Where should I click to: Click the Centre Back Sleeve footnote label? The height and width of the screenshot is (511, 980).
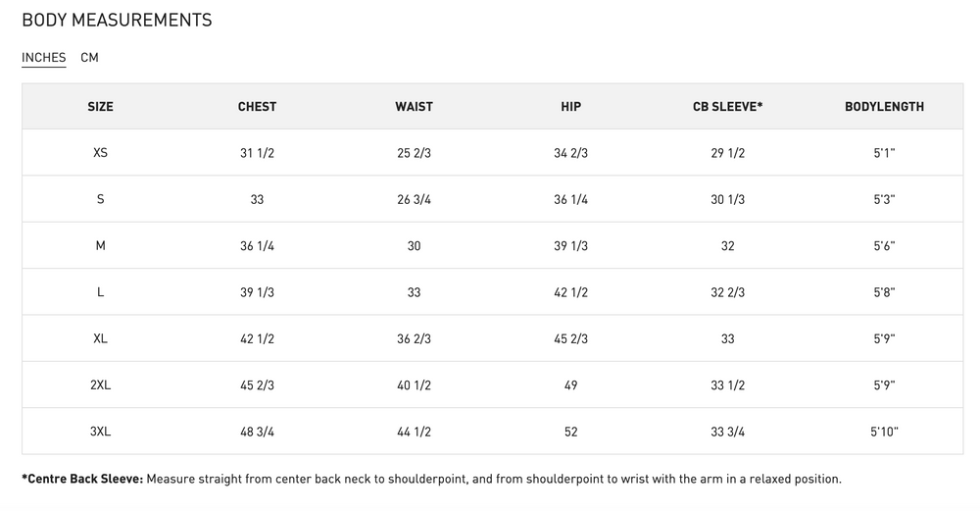(x=82, y=479)
